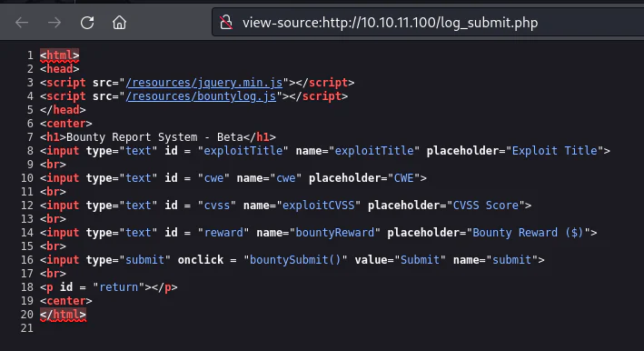Click the script tag name on line 4

pos(66,96)
